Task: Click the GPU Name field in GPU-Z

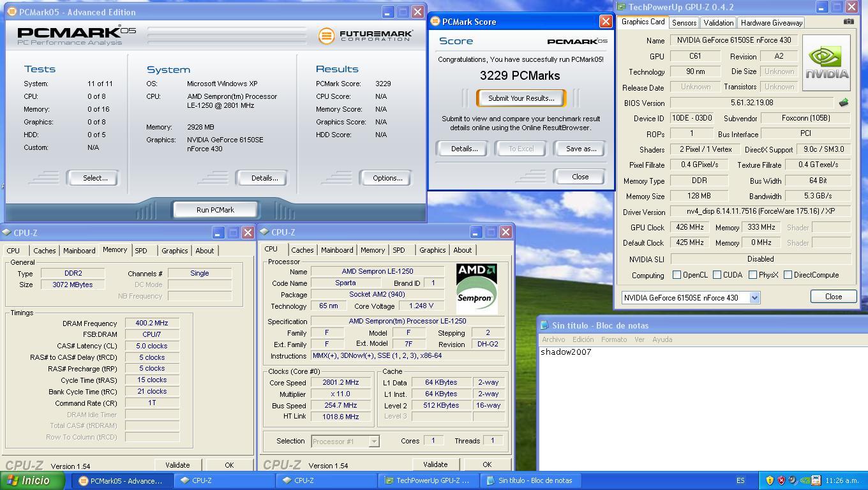Action: [733, 40]
